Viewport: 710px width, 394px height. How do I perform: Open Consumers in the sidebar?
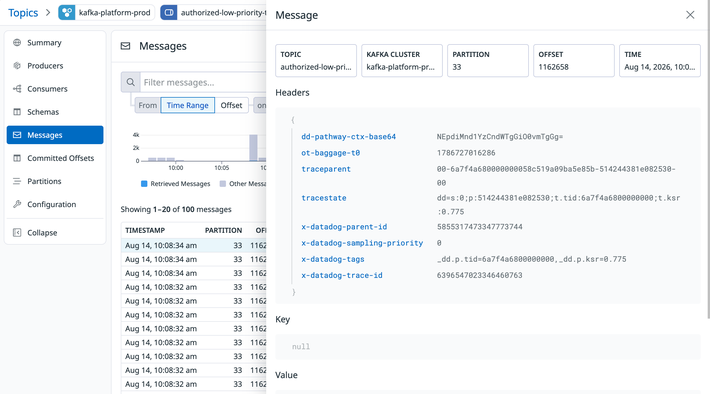(x=55, y=89)
